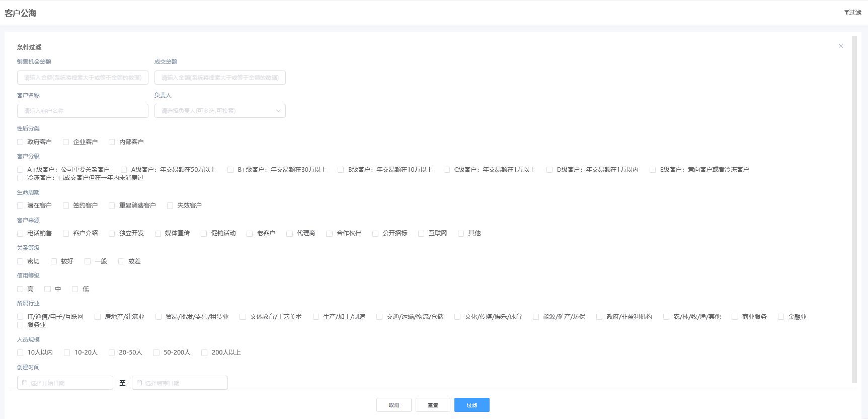Screen dimensions: 868x419
Task: Tick 媒体宣传 checkbox
Action: pyautogui.click(x=158, y=233)
